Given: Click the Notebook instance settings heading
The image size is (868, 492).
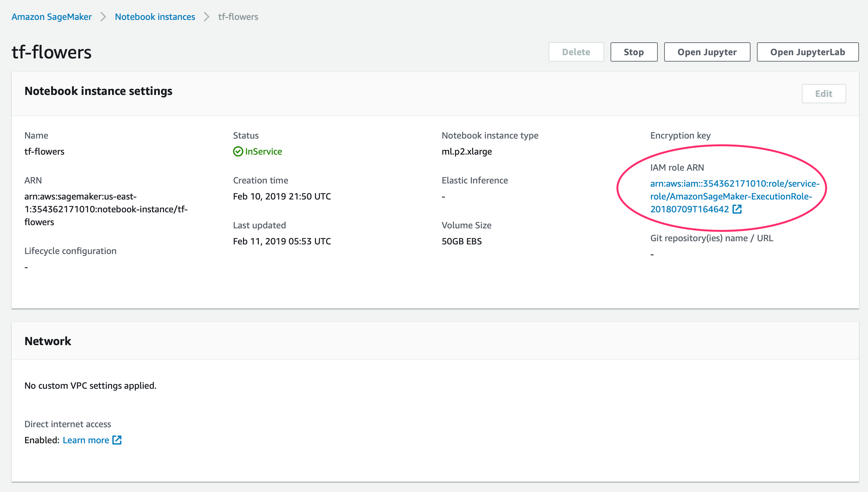Looking at the screenshot, I should (99, 91).
